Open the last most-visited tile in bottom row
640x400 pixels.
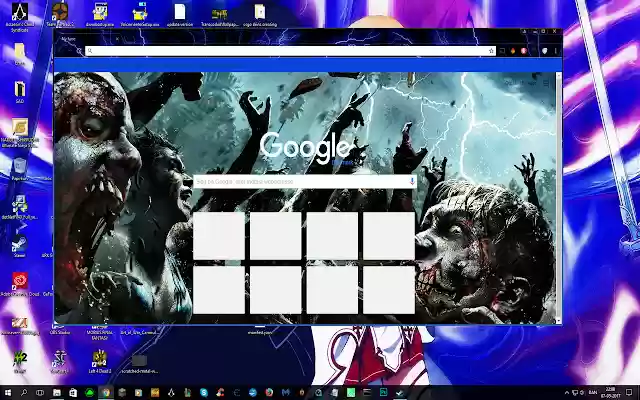389,290
